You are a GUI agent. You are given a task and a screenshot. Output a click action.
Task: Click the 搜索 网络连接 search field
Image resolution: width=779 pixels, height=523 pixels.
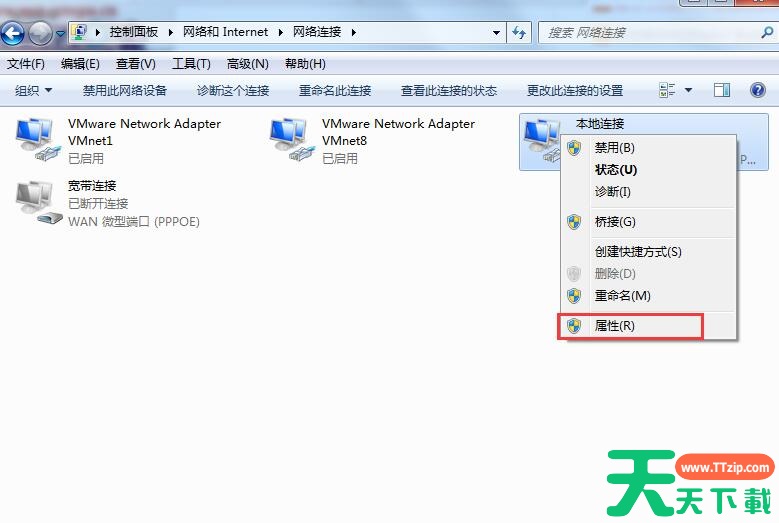648,33
